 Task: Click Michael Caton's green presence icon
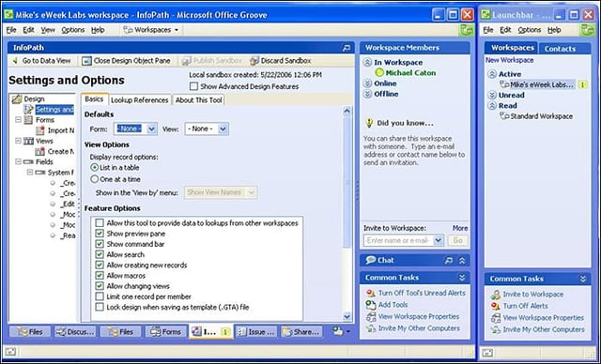pyautogui.click(x=379, y=72)
